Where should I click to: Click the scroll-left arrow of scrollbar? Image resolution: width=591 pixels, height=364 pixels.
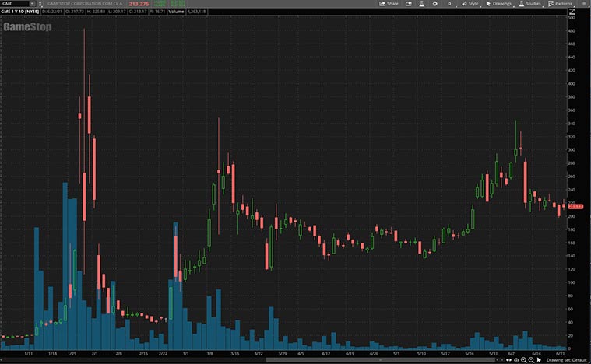pyautogui.click(x=498, y=360)
